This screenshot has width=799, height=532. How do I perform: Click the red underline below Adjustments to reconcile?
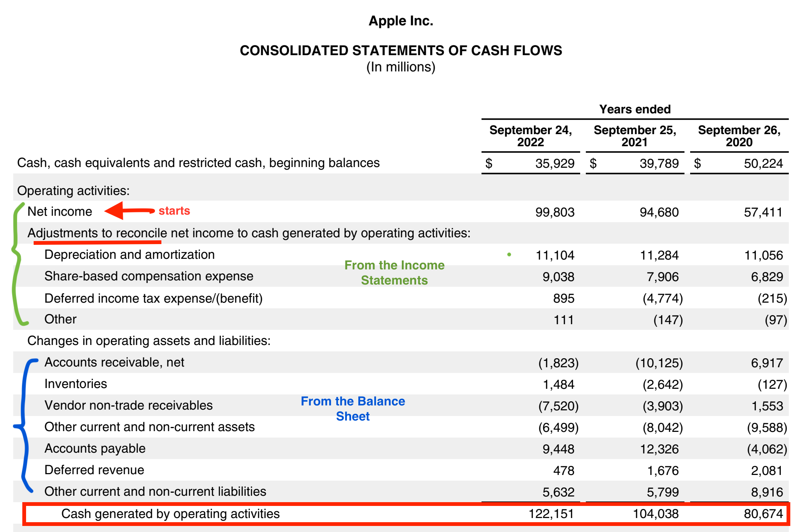coord(97,242)
